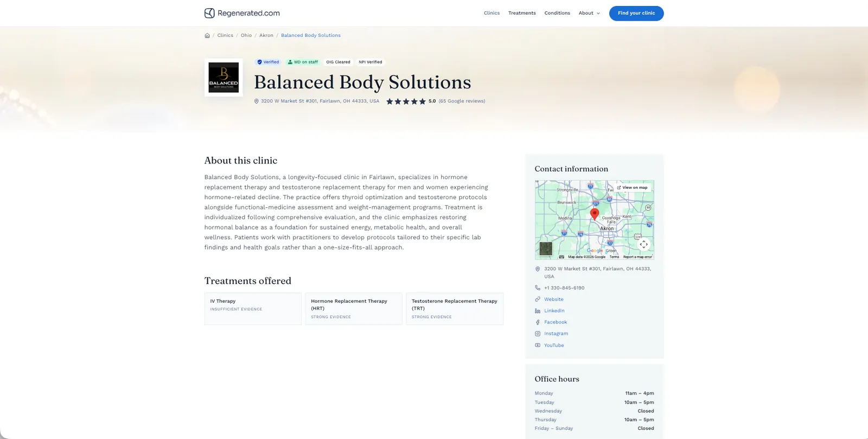Go to Akron breadcrumb link

click(266, 35)
